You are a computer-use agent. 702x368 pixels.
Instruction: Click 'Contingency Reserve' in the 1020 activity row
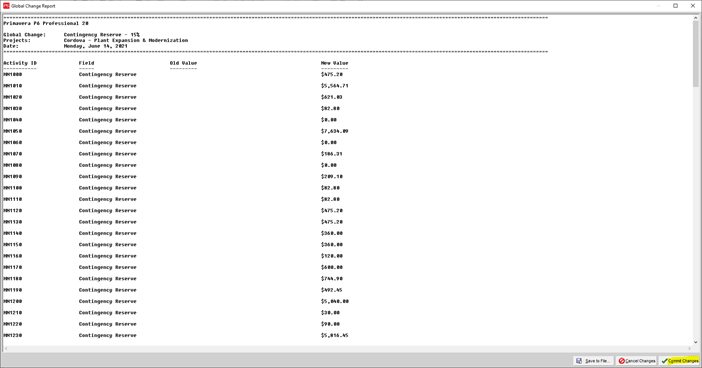point(107,97)
